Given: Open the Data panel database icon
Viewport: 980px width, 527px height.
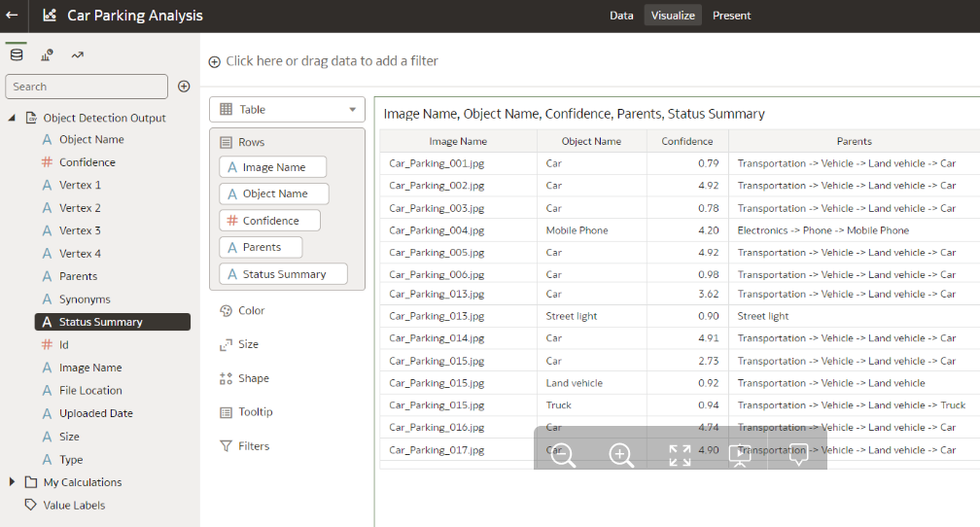Looking at the screenshot, I should point(17,55).
